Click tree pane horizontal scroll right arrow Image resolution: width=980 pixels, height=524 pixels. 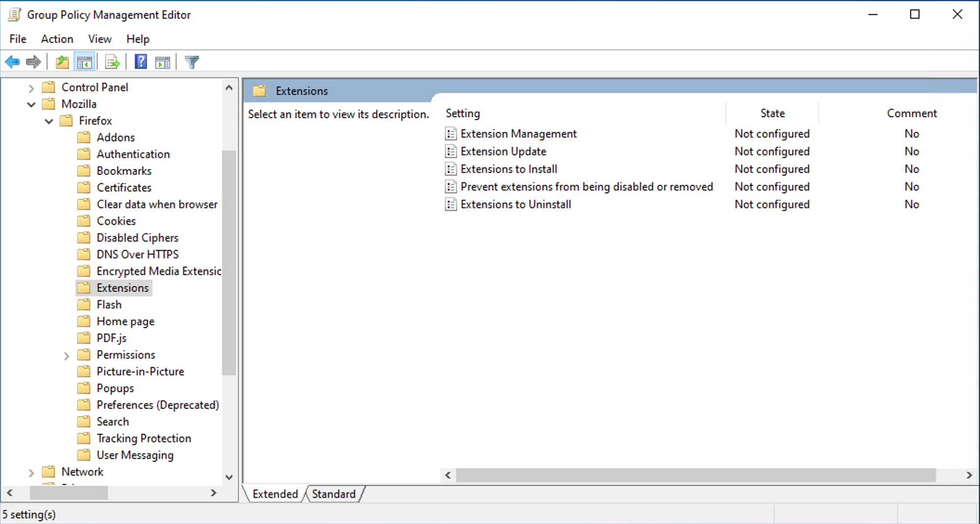coord(214,493)
